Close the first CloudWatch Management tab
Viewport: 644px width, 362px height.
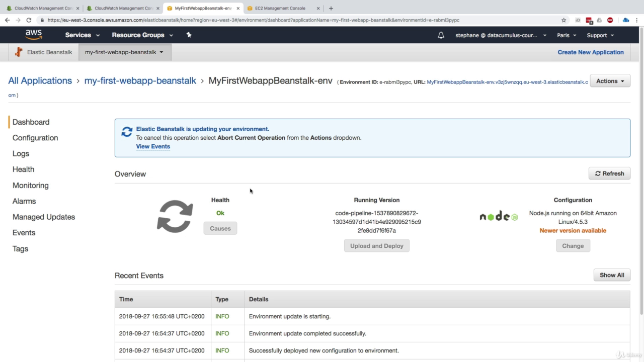[78, 8]
